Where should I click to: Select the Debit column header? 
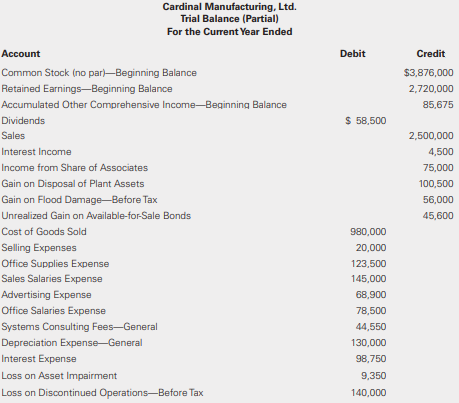tap(353, 54)
